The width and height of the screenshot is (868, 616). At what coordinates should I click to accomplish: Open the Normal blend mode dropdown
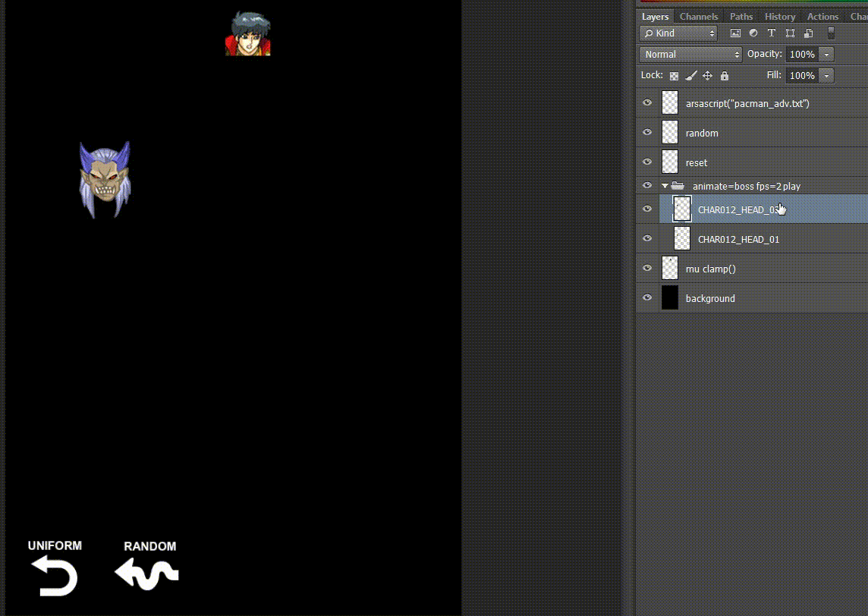pyautogui.click(x=690, y=55)
